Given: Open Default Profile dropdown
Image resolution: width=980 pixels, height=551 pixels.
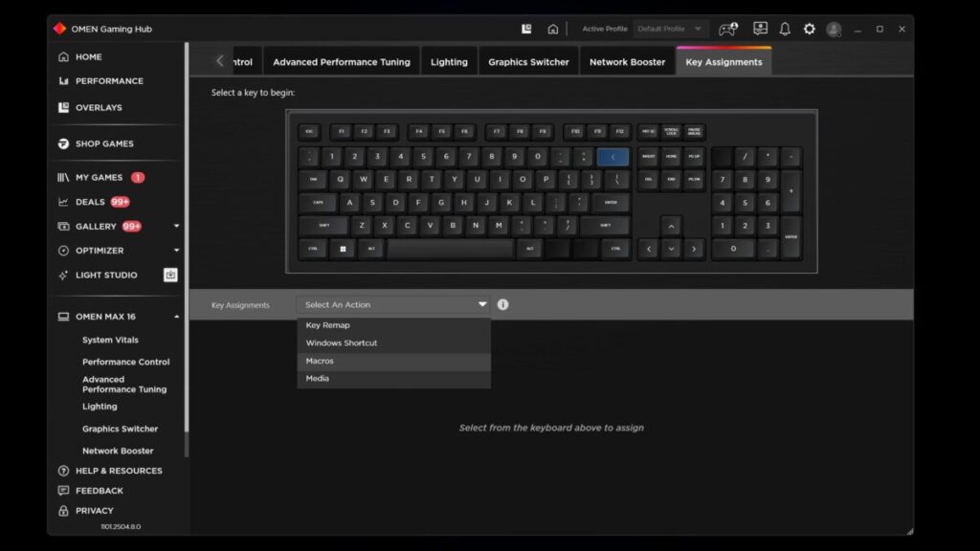Looking at the screenshot, I should pos(670,29).
